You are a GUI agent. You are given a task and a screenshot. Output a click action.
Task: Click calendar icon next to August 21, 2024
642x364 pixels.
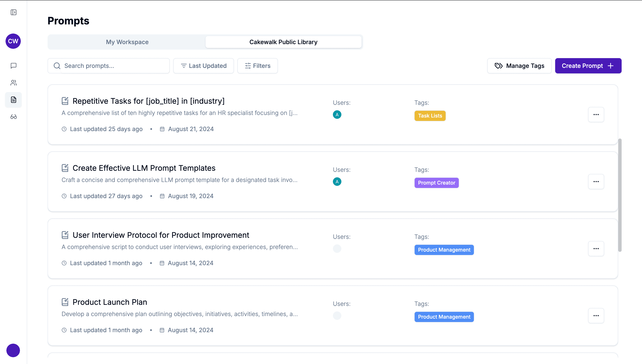coord(162,129)
